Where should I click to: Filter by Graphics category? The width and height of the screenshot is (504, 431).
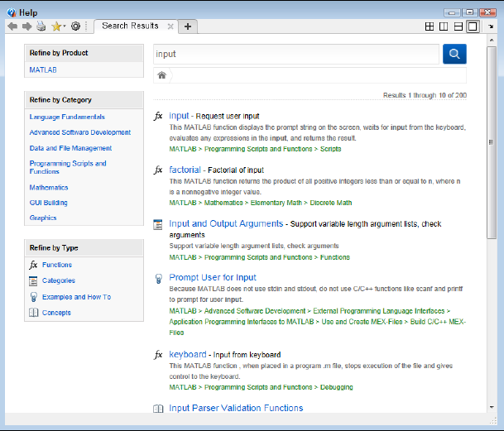43,218
